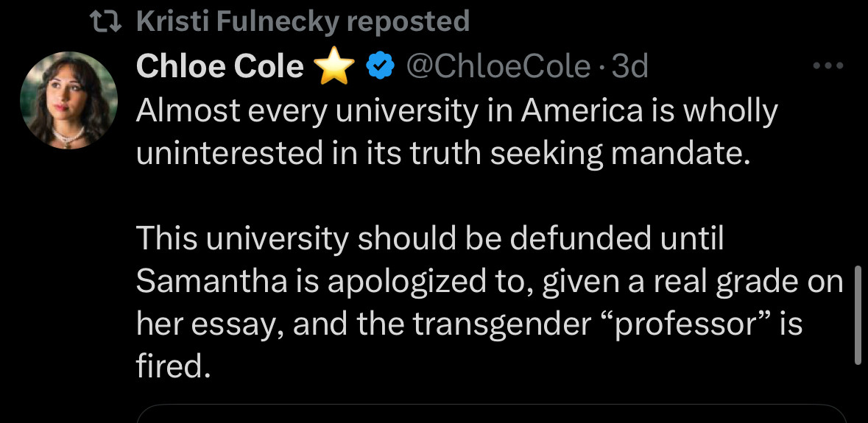868x423 pixels.
Task: Click the gold star beside Chloe Cole
Action: [334, 68]
